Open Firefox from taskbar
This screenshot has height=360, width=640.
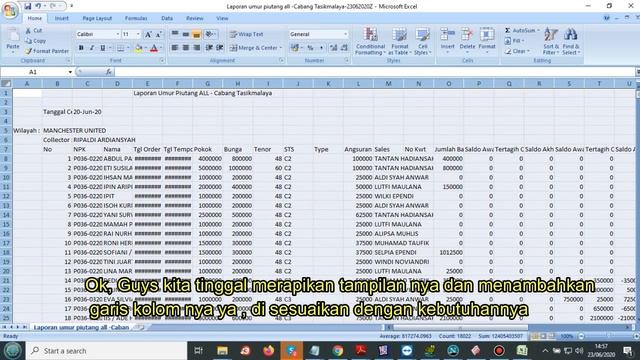(268, 351)
